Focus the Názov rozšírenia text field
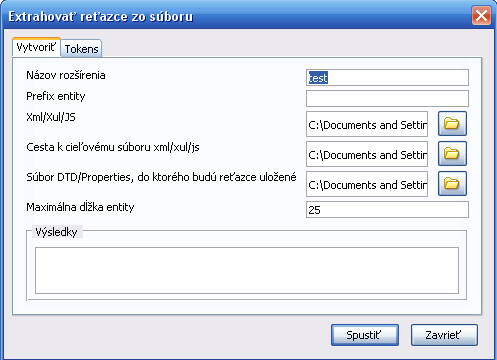The image size is (497, 360). pyautogui.click(x=387, y=78)
